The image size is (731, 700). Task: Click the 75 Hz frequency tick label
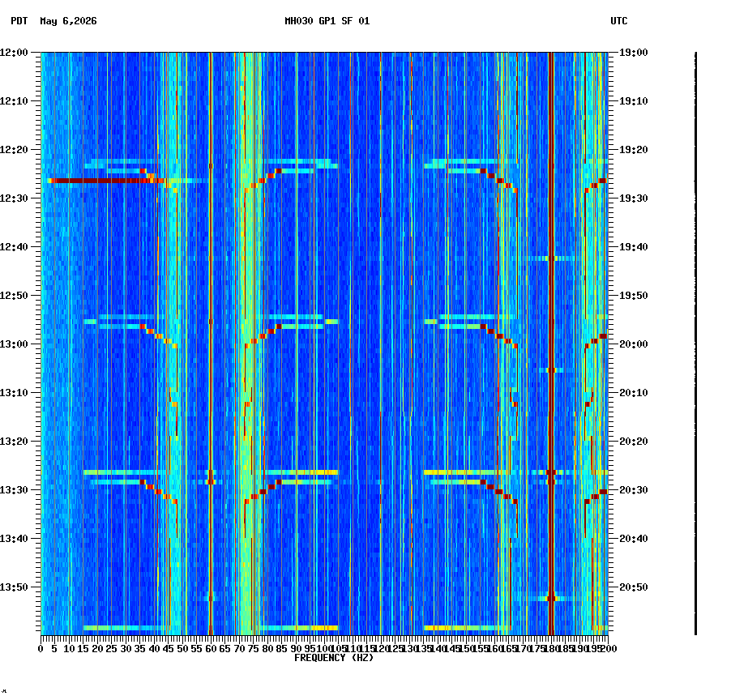click(253, 649)
